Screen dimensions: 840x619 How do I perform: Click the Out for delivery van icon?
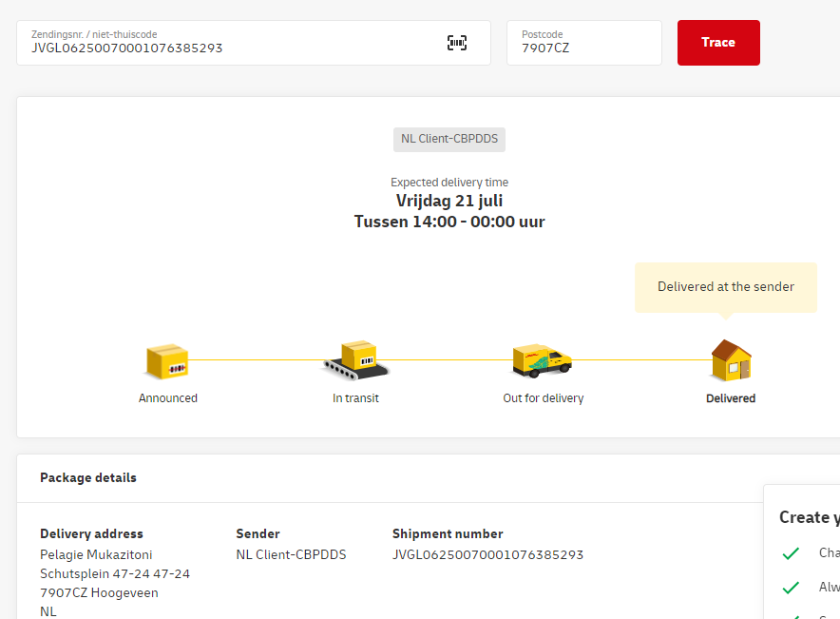[543, 361]
